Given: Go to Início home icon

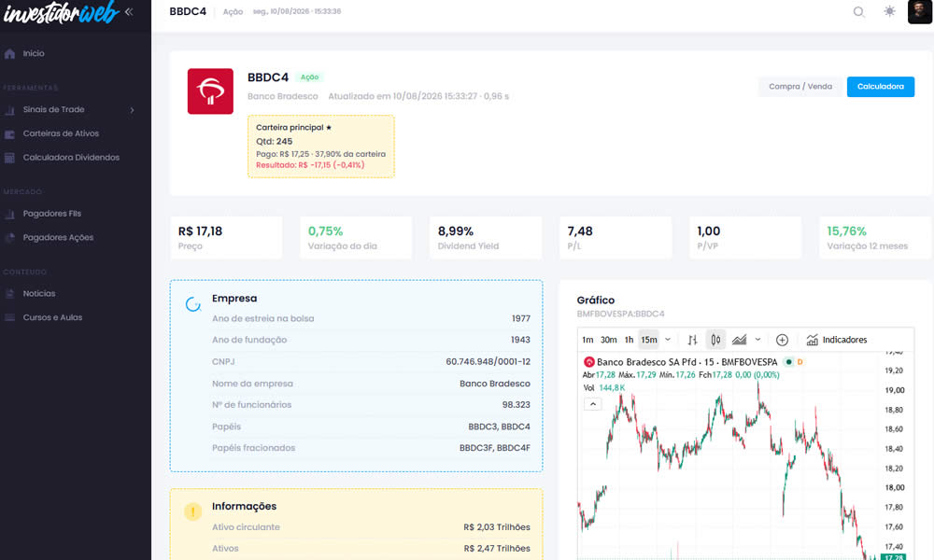Looking at the screenshot, I should pyautogui.click(x=9, y=53).
